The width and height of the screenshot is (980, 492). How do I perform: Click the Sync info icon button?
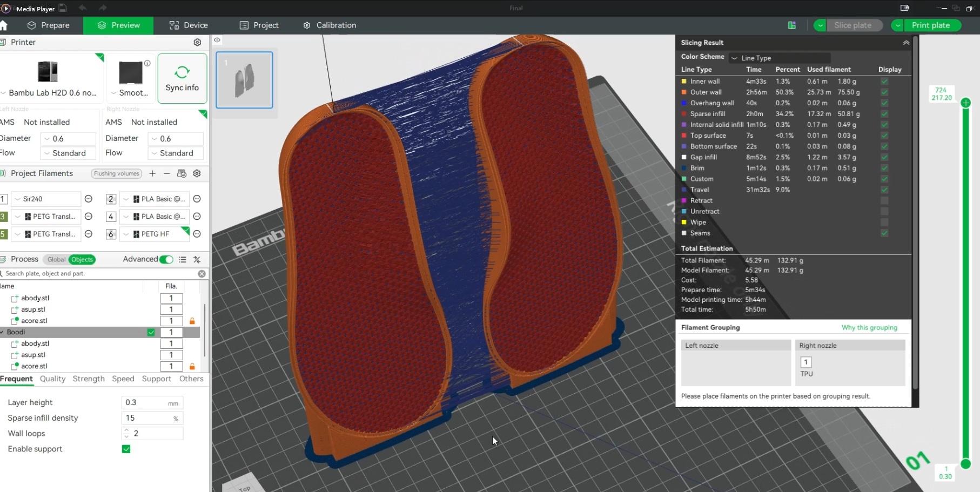click(x=182, y=78)
